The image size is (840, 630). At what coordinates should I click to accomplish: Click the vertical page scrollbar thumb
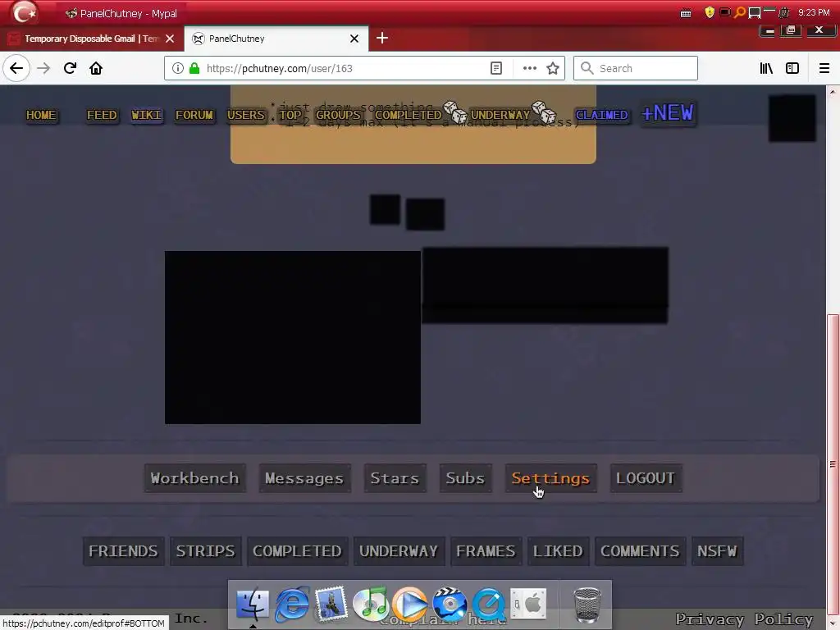[x=833, y=464]
